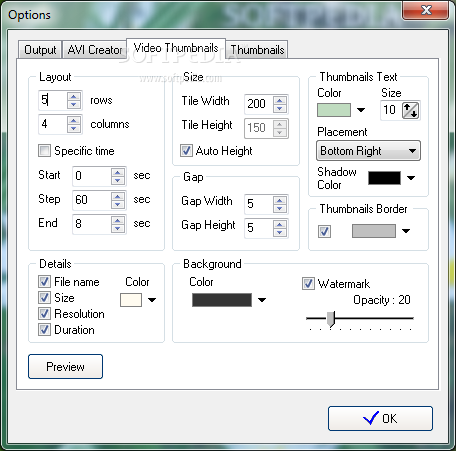This screenshot has height=451, width=456.
Task: Decrease End seconds down arrow
Action: (x=118, y=228)
